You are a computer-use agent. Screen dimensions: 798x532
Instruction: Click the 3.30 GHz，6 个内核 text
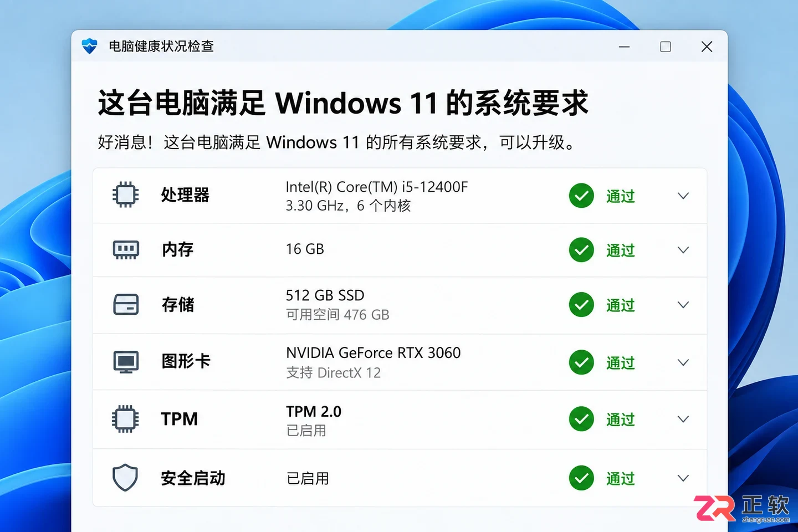click(348, 206)
